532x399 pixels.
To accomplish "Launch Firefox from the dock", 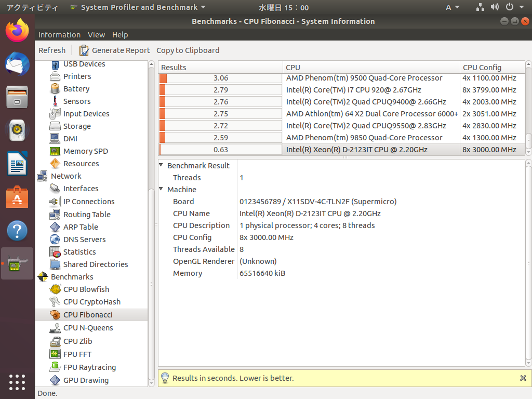I will pyautogui.click(x=17, y=31).
